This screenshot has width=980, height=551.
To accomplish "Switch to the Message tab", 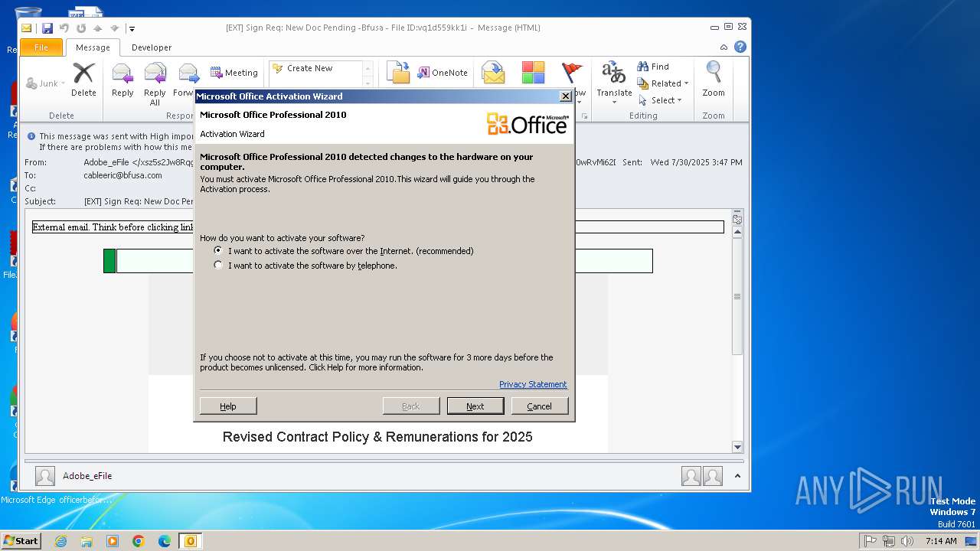I will tap(93, 47).
